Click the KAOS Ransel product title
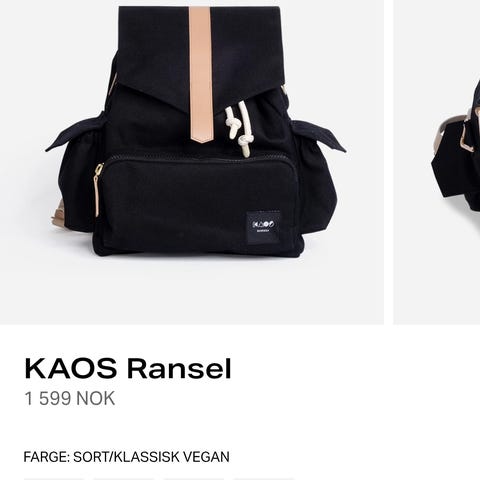 click(x=128, y=369)
